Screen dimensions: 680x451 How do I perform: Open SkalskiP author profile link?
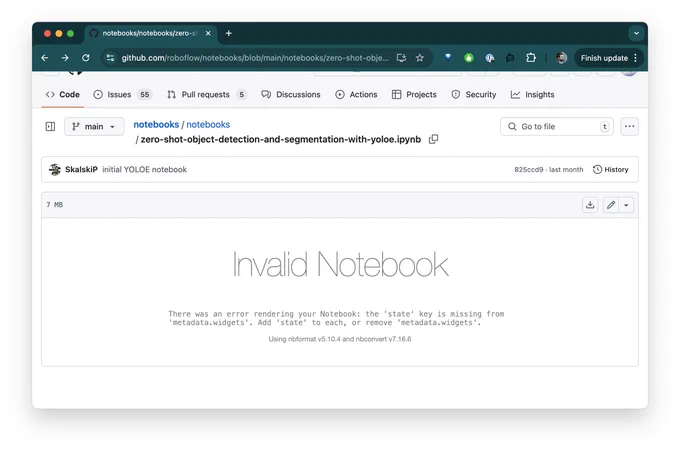coord(81,170)
